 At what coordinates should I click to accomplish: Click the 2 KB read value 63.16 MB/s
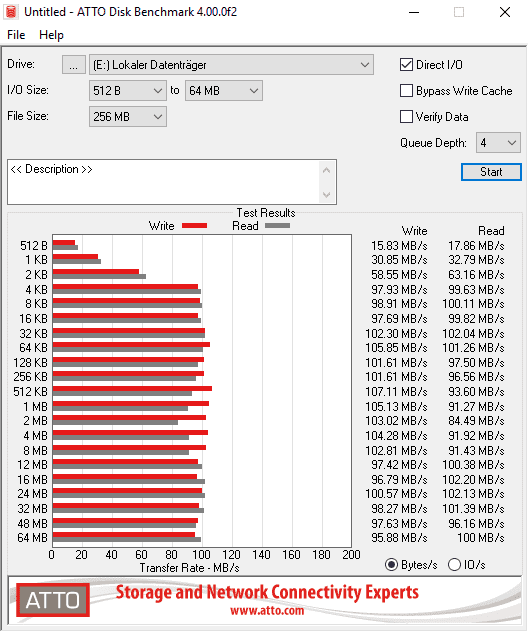pyautogui.click(x=476, y=275)
